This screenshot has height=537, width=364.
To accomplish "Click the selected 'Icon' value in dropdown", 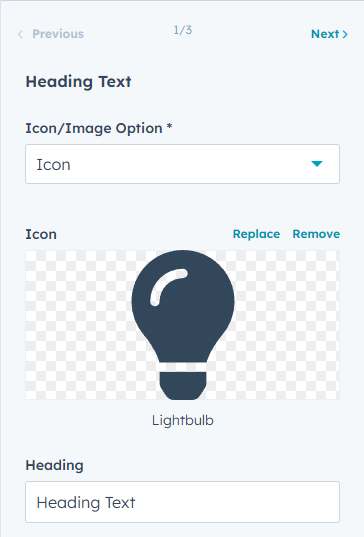I will point(53,165).
